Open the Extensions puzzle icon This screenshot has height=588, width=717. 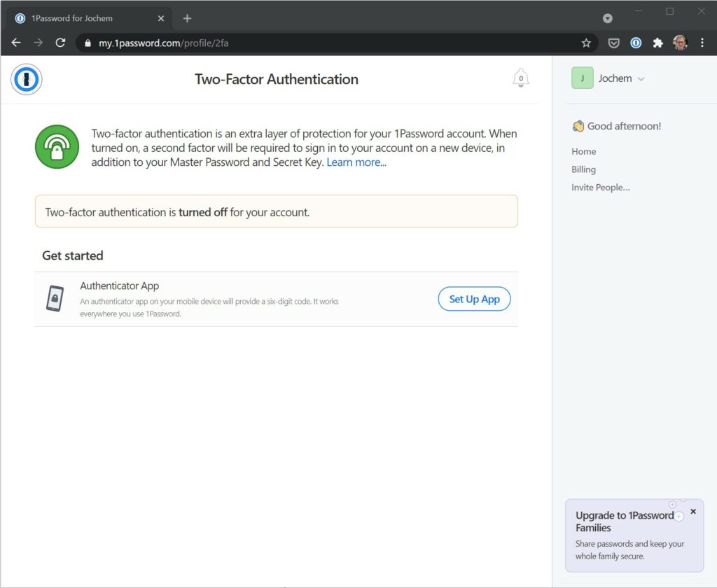pyautogui.click(x=657, y=43)
